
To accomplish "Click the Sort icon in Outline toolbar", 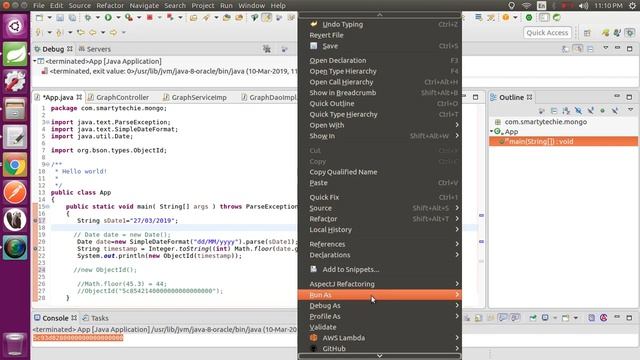I will tap(566, 111).
